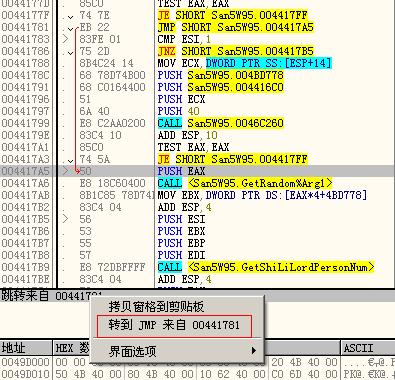Select the PUSH EDI instruction
Image resolution: width=395 pixels, height=380 pixels.
pyautogui.click(x=181, y=255)
